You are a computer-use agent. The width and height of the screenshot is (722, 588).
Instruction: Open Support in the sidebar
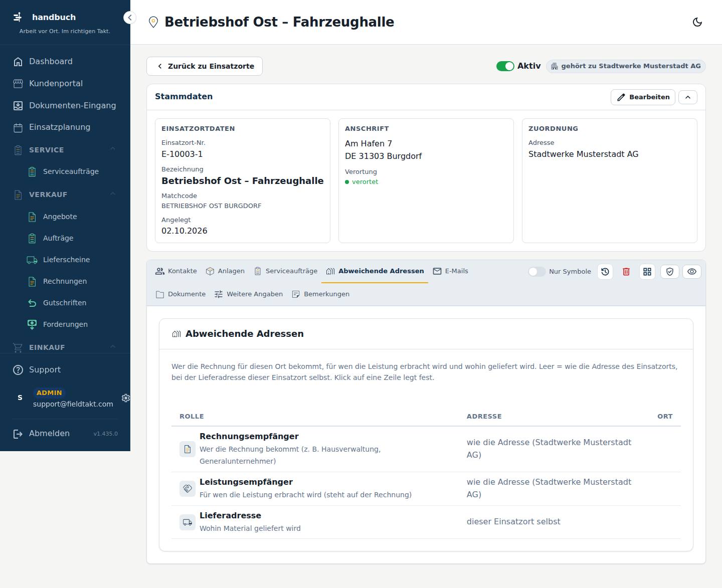coord(65,370)
